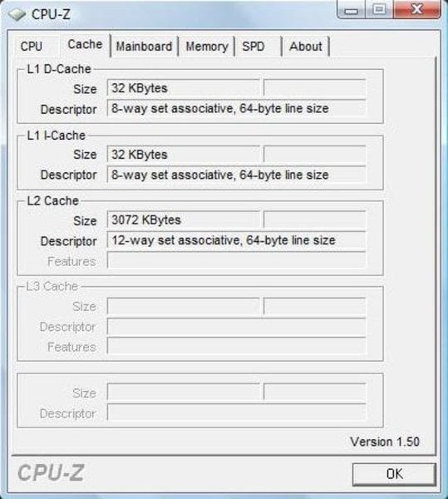Switch to the Memory tab
Viewport: 448px width, 499px height.
[x=207, y=47]
